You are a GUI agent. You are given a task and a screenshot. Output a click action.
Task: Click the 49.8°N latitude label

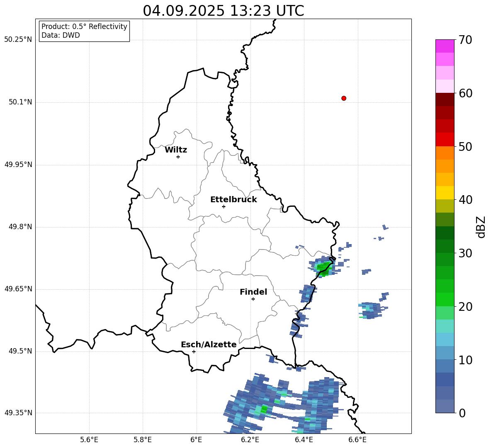click(20, 227)
